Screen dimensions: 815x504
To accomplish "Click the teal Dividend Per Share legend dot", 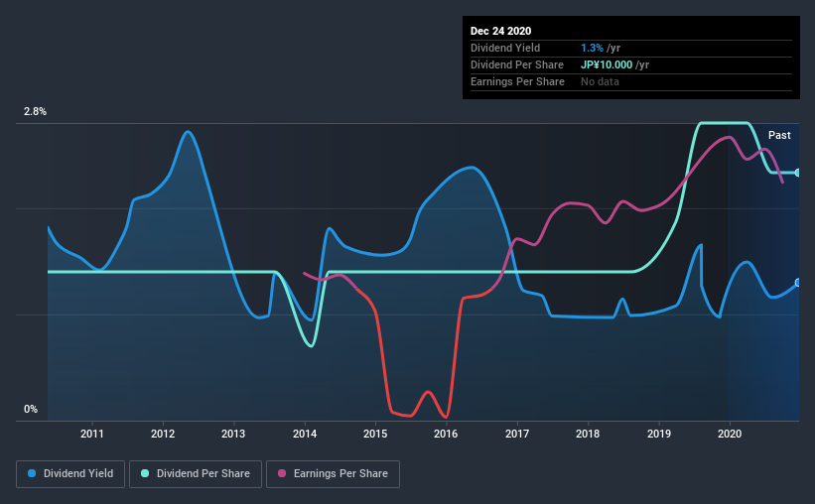I will click(x=145, y=473).
